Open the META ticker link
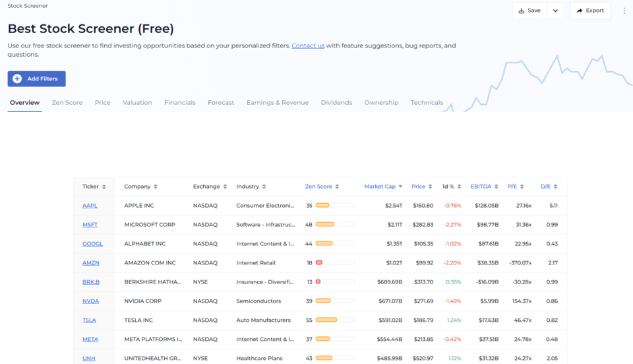 coord(90,340)
